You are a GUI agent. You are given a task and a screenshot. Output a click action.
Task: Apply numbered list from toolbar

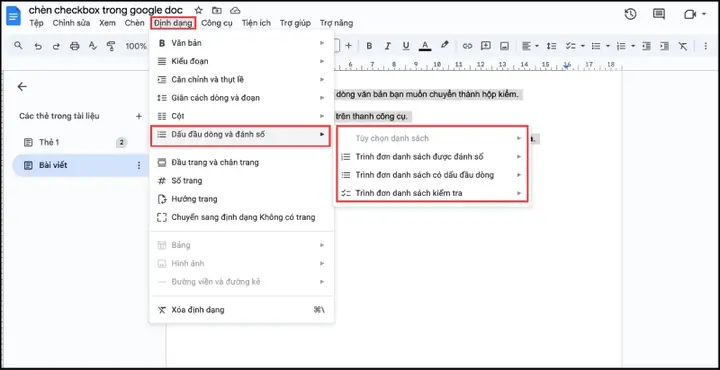tap(621, 46)
